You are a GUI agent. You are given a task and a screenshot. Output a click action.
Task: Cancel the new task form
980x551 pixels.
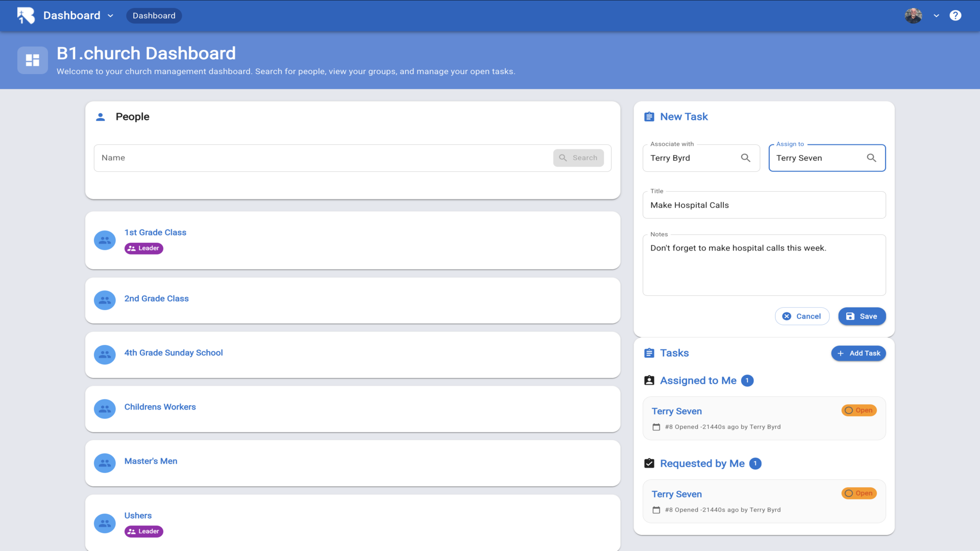pyautogui.click(x=802, y=316)
